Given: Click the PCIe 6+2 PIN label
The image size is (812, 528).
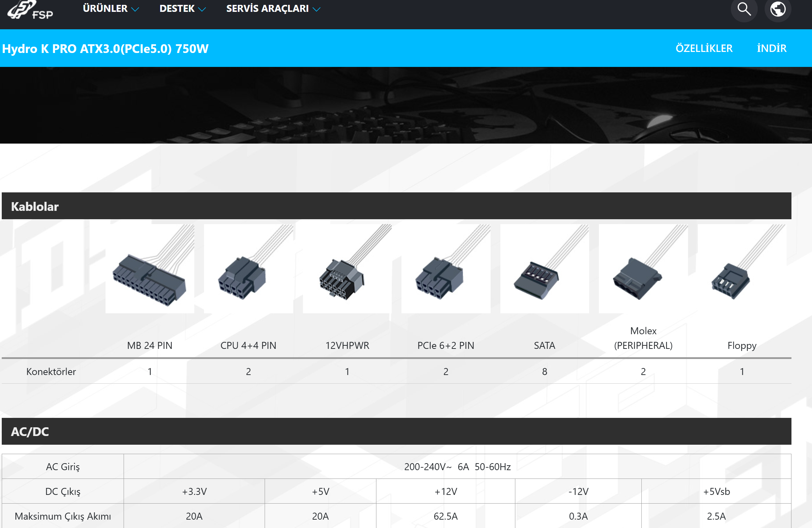Looking at the screenshot, I should coord(446,345).
